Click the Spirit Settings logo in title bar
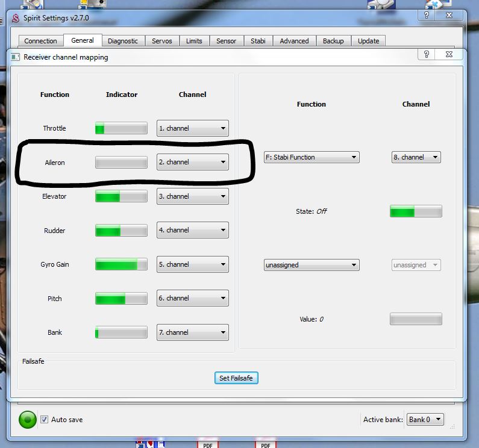Screen dimensions: 479x448 point(15,18)
